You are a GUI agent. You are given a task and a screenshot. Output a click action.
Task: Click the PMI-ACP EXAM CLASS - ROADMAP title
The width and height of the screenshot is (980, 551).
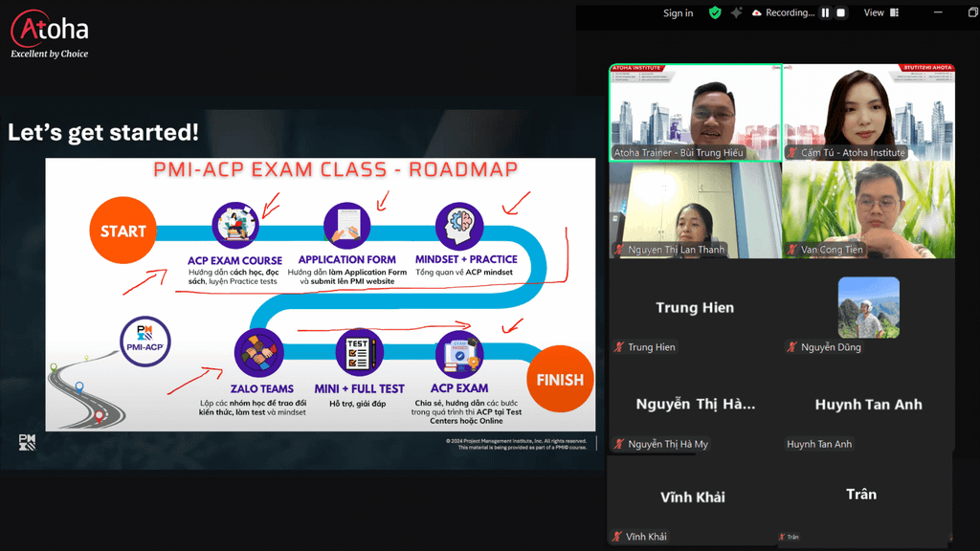pos(336,169)
